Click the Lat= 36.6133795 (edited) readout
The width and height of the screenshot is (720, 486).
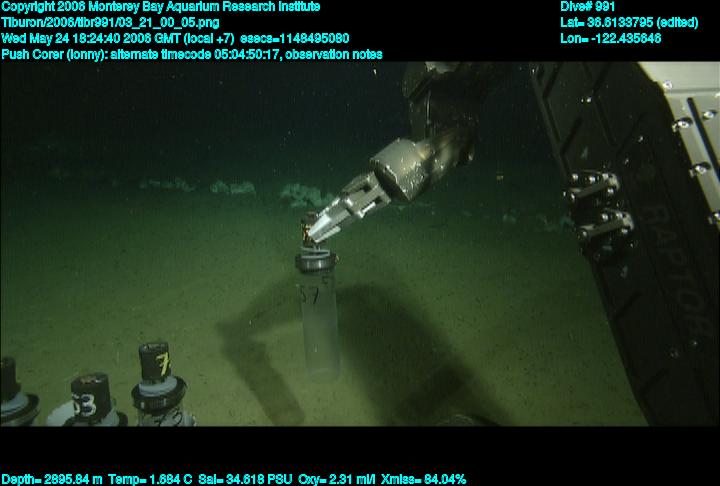point(629,23)
